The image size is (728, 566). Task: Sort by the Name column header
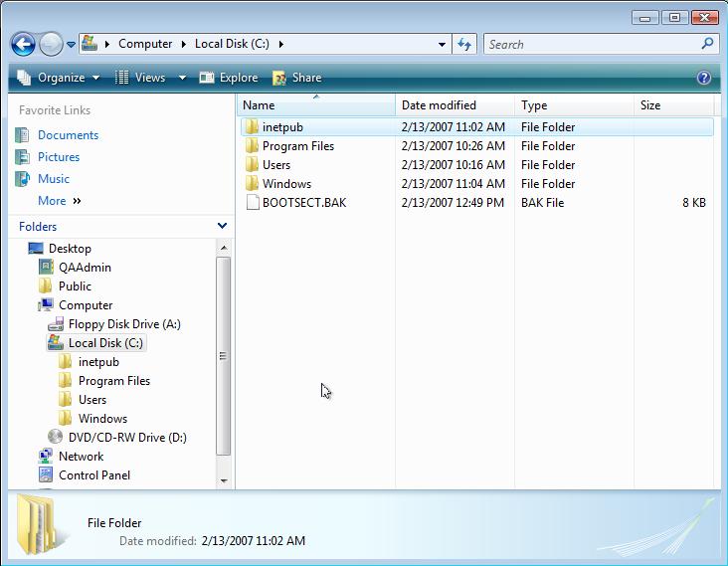pyautogui.click(x=317, y=104)
